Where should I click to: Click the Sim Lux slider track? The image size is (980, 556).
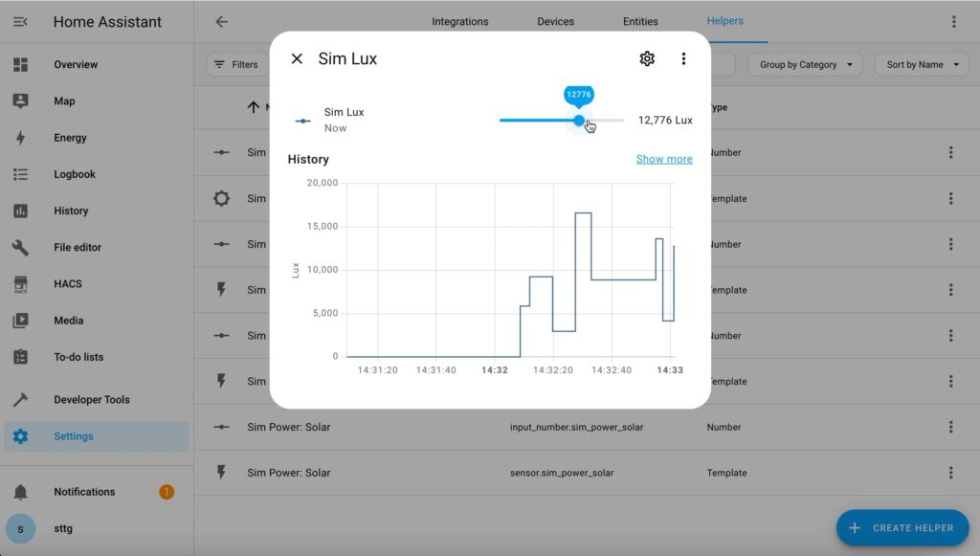click(561, 120)
